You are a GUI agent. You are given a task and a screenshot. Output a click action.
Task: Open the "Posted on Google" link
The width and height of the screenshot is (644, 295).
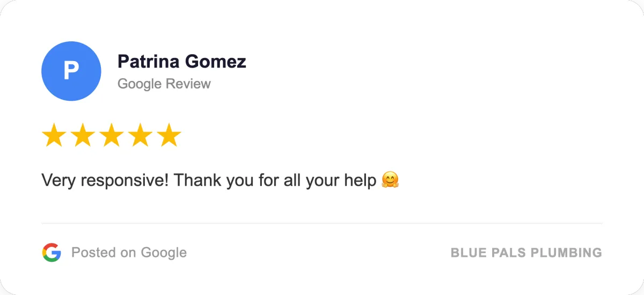(129, 252)
